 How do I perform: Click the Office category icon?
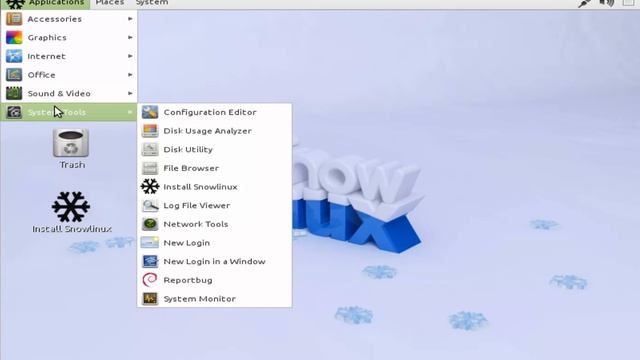point(14,75)
